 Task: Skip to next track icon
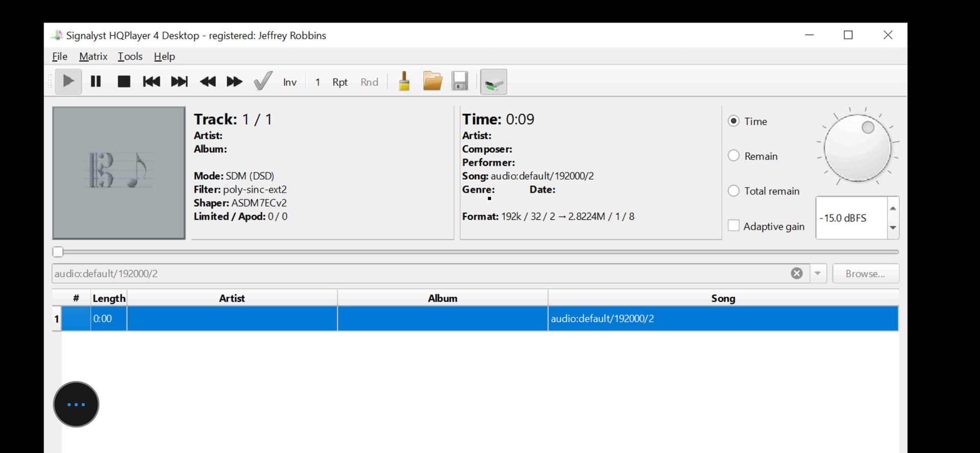[x=179, y=82]
